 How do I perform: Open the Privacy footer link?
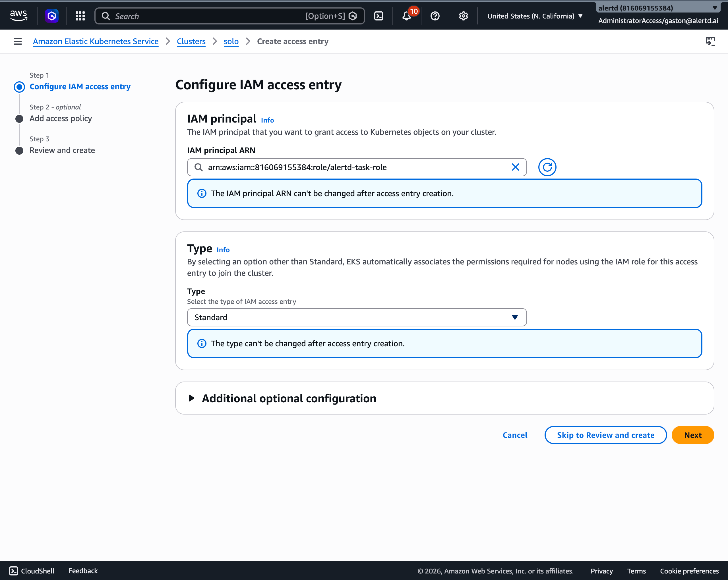[601, 571]
